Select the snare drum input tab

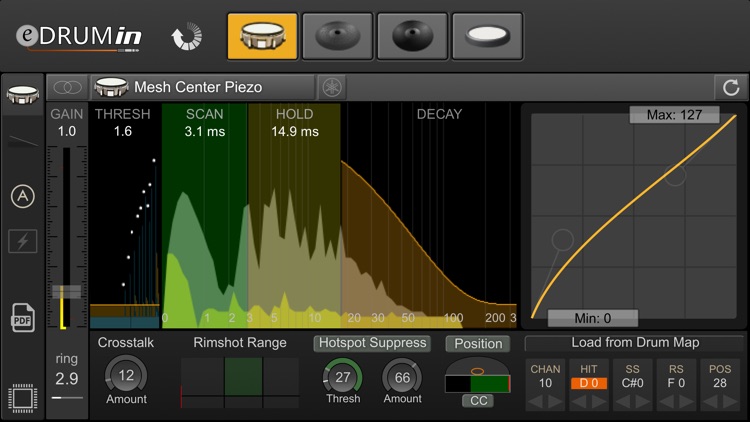coord(262,36)
